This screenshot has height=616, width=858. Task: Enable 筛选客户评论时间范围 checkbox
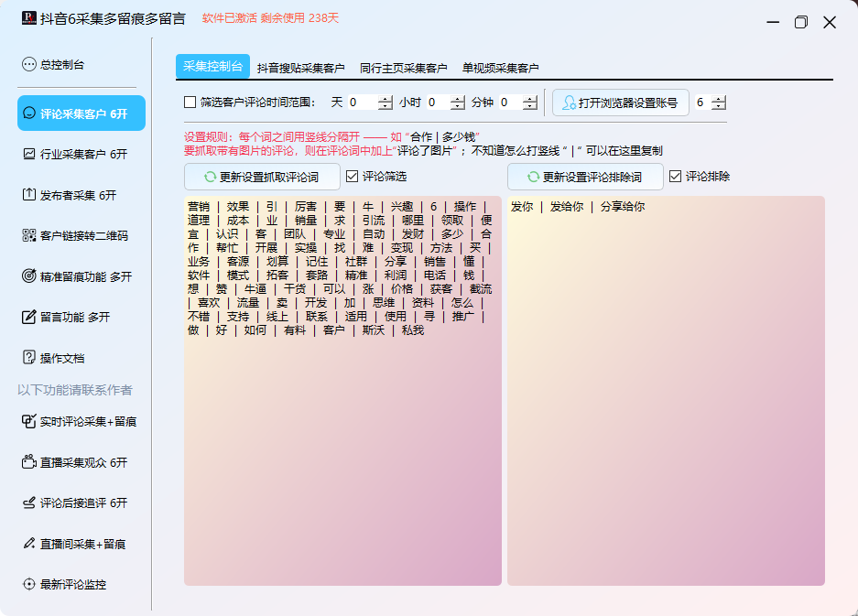pyautogui.click(x=190, y=103)
